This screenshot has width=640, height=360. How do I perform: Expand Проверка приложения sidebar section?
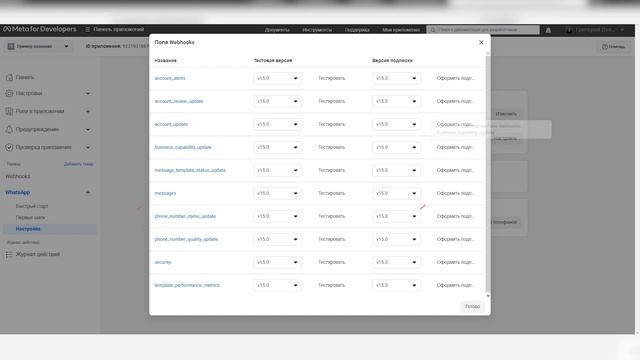(x=48, y=147)
